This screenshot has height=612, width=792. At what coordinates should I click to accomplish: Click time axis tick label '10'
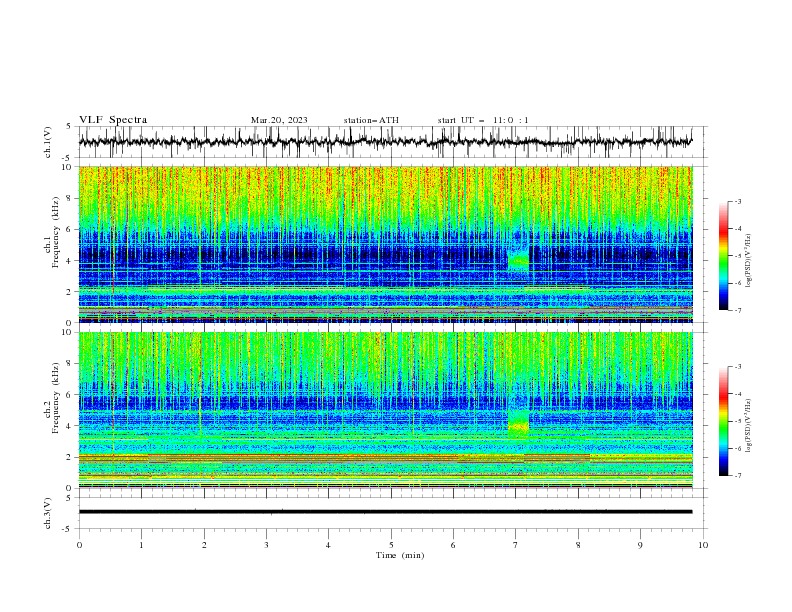pos(703,545)
